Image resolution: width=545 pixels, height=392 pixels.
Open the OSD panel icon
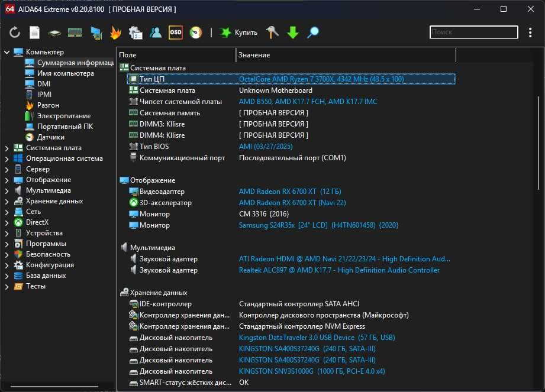[x=176, y=33]
